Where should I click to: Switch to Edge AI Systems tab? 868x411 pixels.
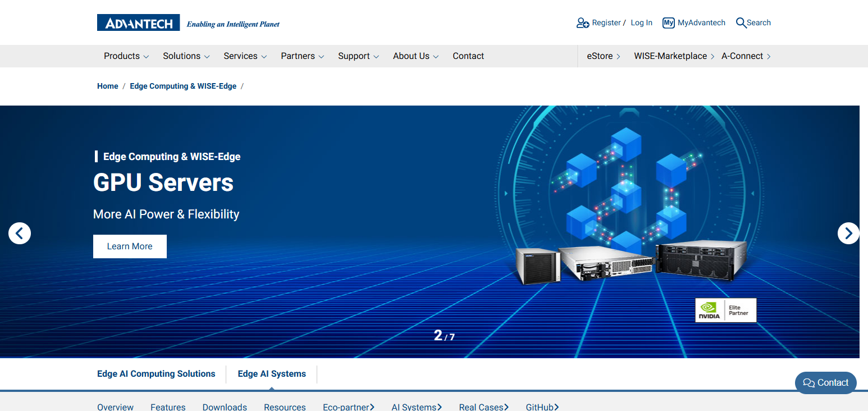272,374
